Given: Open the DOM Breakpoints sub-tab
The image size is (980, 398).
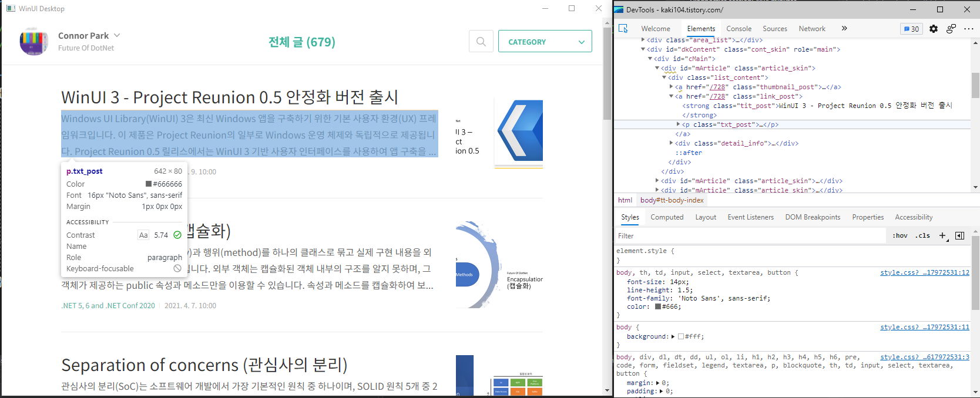Looking at the screenshot, I should point(813,217).
